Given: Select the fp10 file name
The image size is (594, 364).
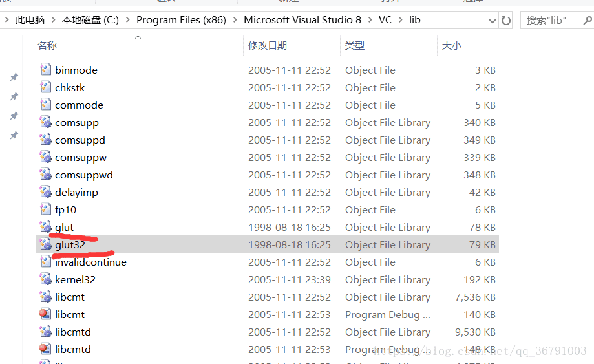Looking at the screenshot, I should point(65,210).
